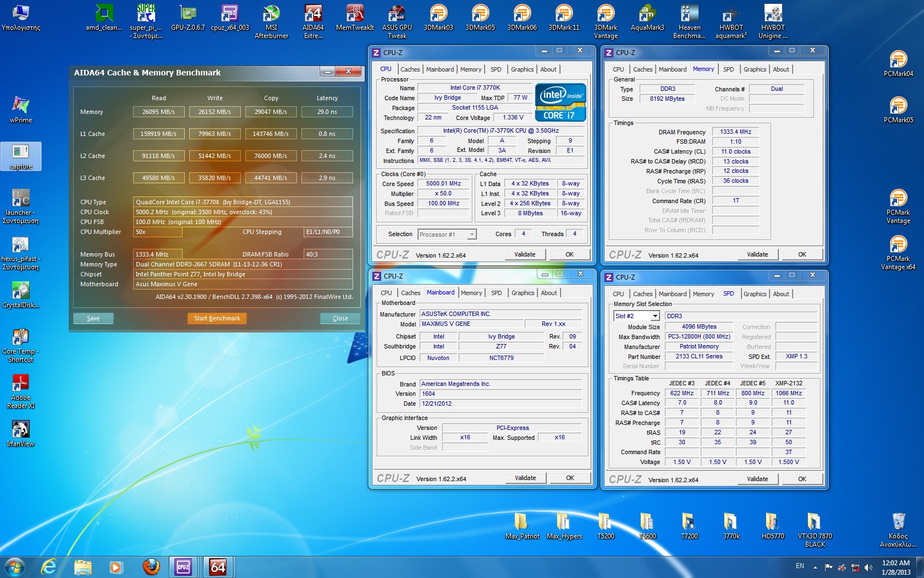The height and width of the screenshot is (578, 924).
Task: Open the Slot #2 memory slot dropdown
Action: tap(655, 316)
